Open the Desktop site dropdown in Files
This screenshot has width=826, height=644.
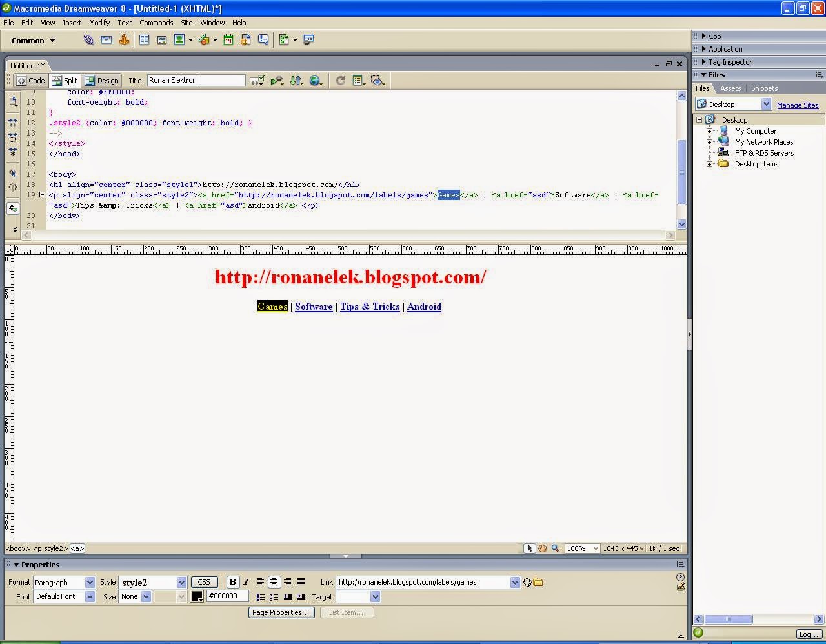(766, 105)
